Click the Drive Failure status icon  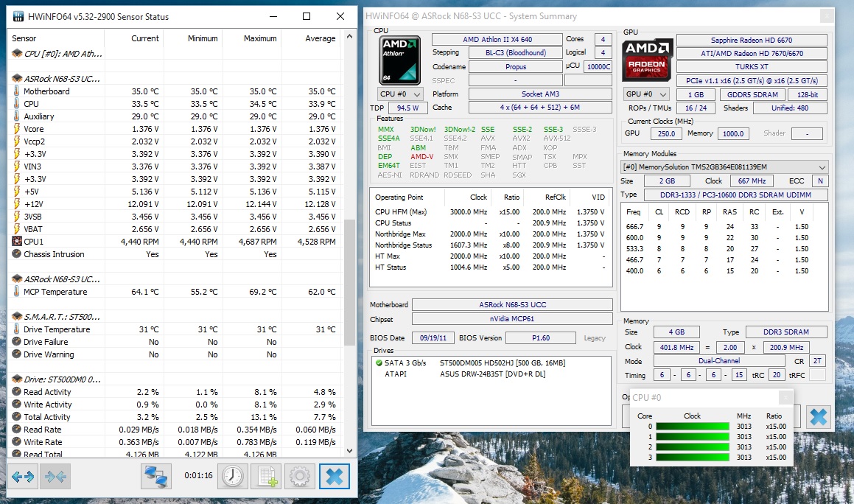tap(16, 342)
